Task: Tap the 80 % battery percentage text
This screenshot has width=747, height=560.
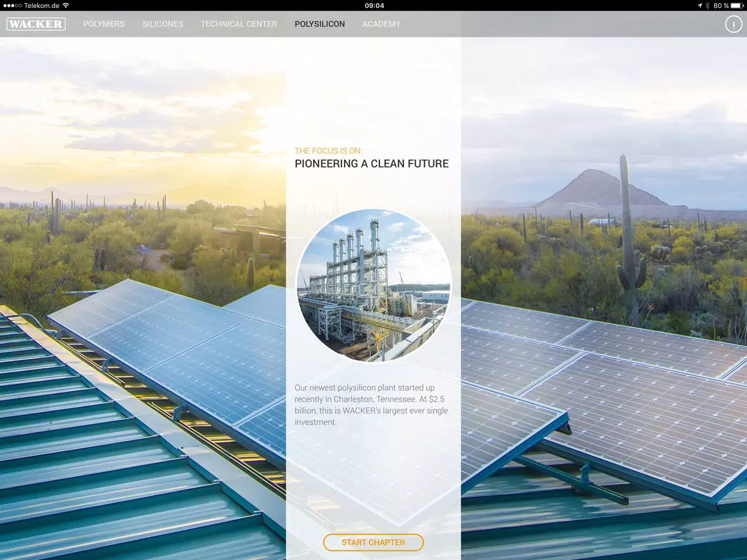Action: pyautogui.click(x=721, y=5)
